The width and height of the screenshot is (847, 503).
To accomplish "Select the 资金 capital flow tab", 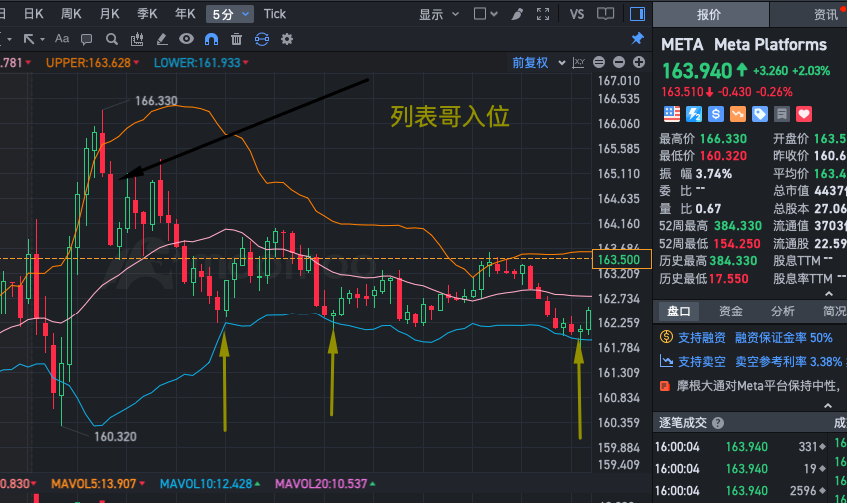I will pyautogui.click(x=730, y=311).
